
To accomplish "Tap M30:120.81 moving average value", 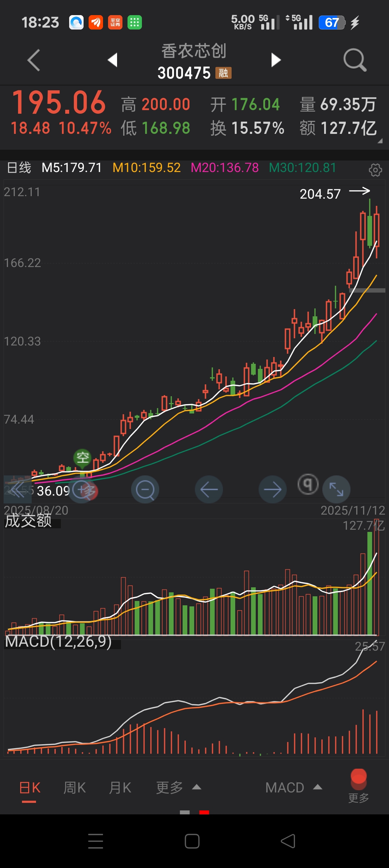I will 303,168.
